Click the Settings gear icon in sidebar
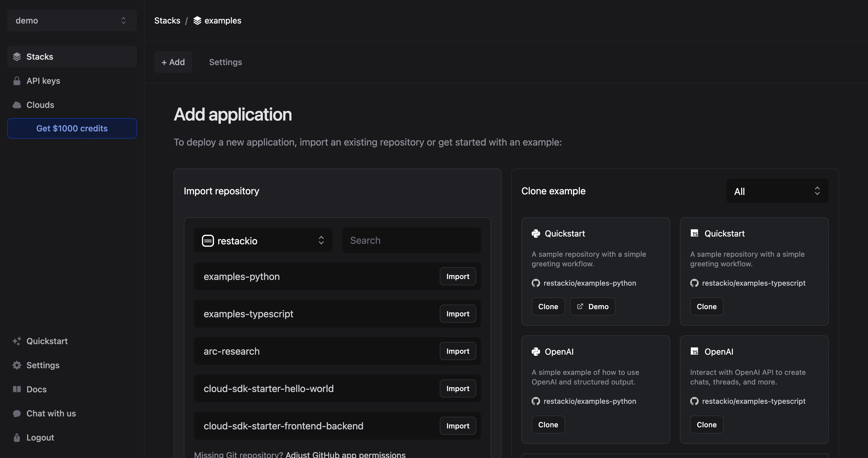868x458 pixels. [x=17, y=365]
